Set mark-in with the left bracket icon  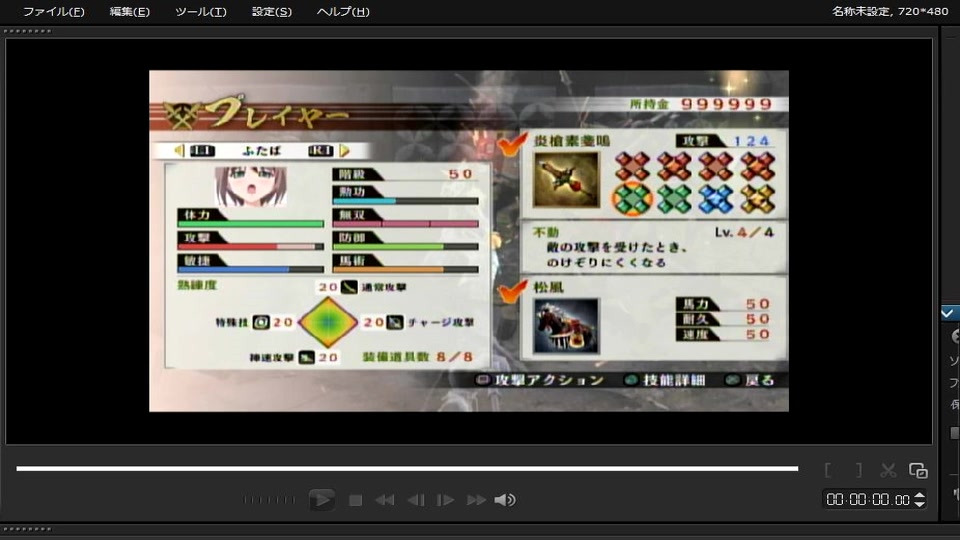click(x=828, y=470)
